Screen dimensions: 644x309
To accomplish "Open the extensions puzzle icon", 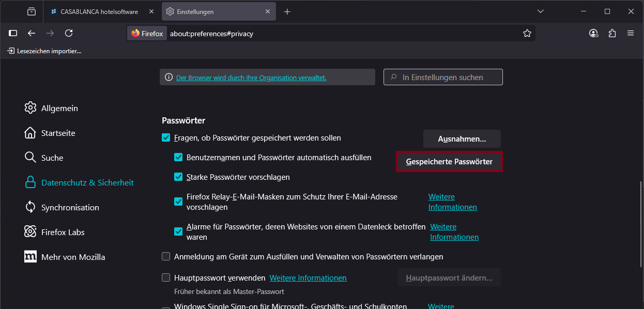I will pos(612,33).
